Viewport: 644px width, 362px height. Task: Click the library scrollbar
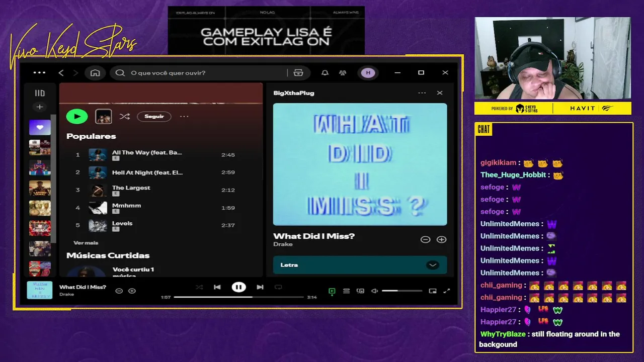54,178
